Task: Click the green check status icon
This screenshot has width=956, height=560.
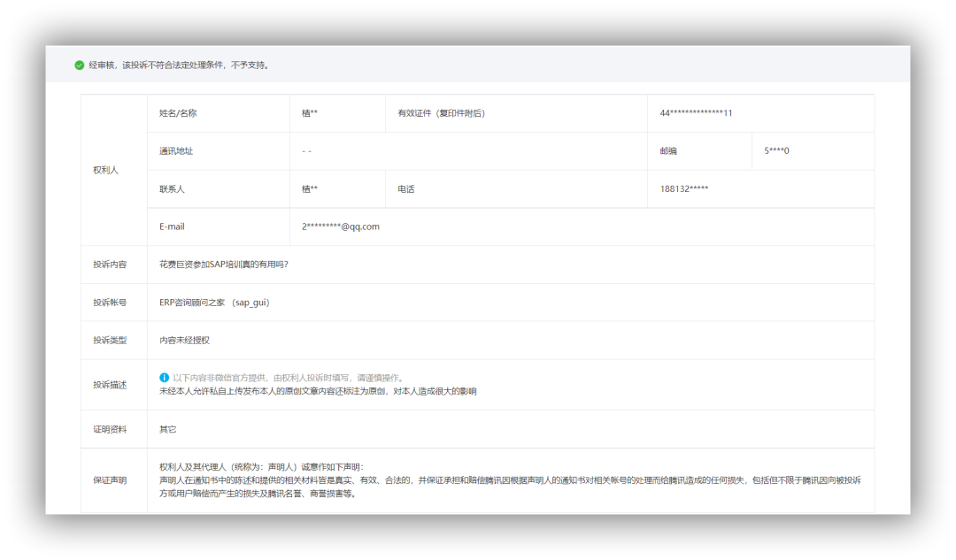Action: [80, 65]
